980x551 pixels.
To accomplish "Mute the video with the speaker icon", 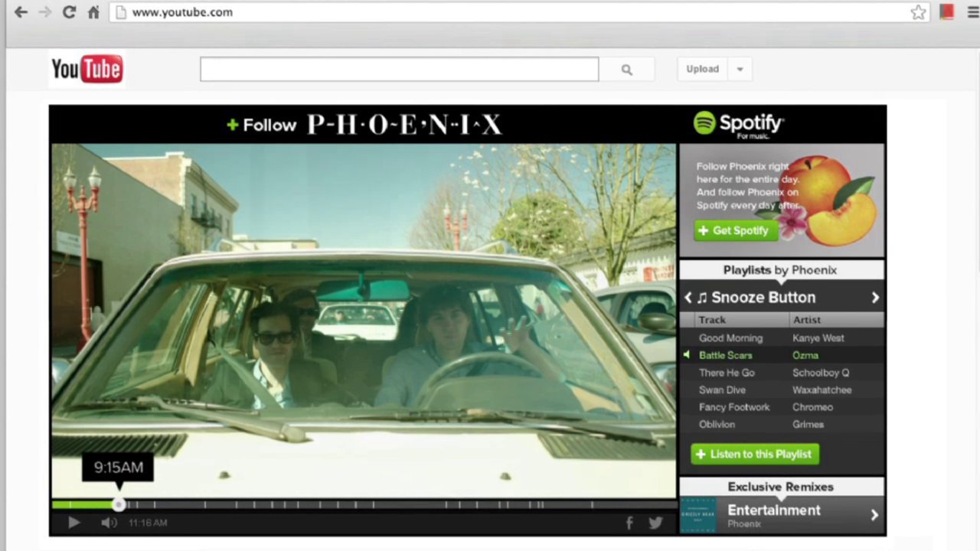I will (109, 523).
